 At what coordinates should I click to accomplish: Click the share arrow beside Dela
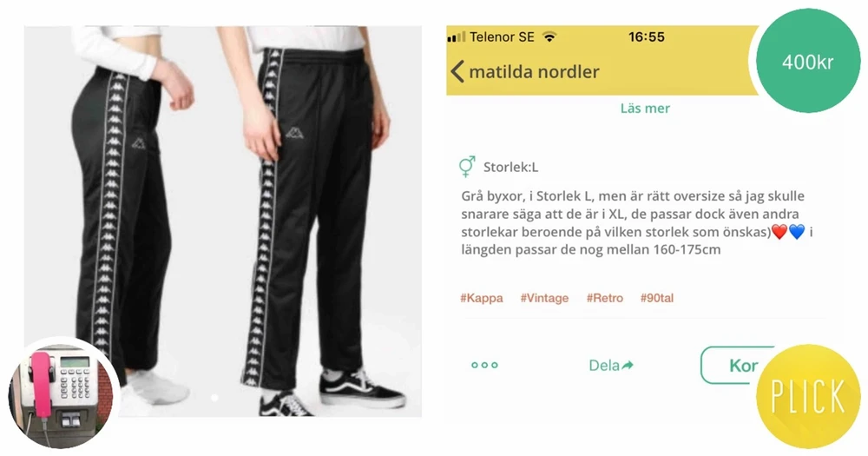point(628,366)
